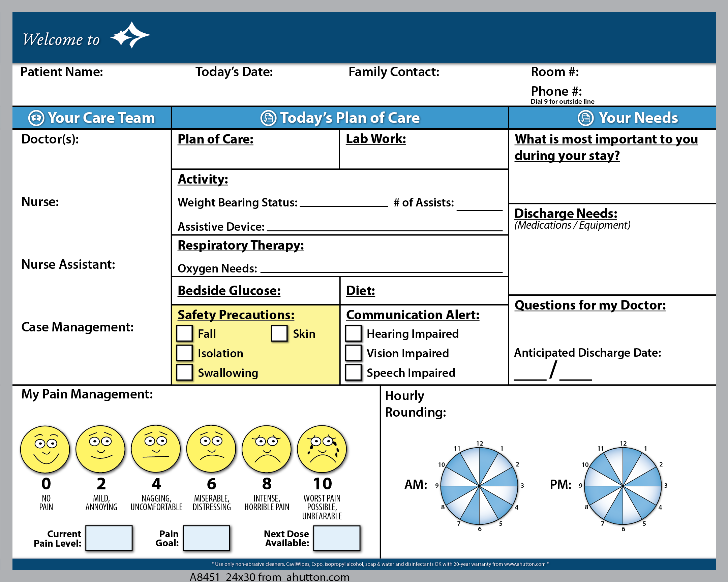
Task: Check the Fall safety precaution box
Action: [x=185, y=333]
